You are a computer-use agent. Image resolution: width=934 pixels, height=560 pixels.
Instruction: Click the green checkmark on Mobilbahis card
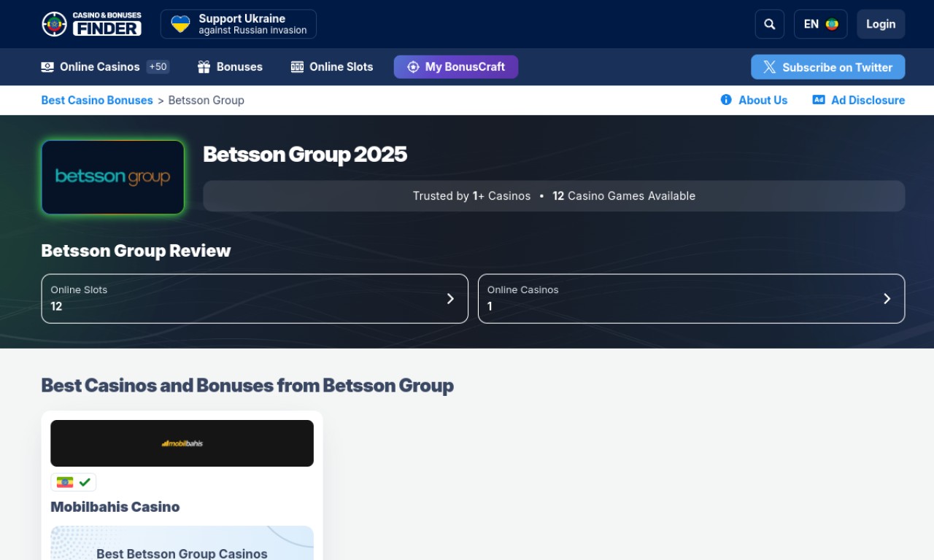(x=85, y=482)
